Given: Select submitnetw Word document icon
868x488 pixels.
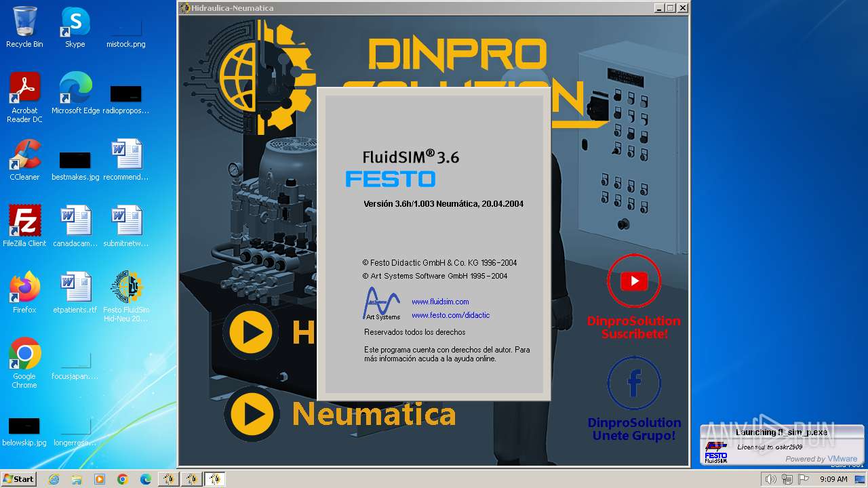Looking at the screenshot, I should [x=126, y=226].
